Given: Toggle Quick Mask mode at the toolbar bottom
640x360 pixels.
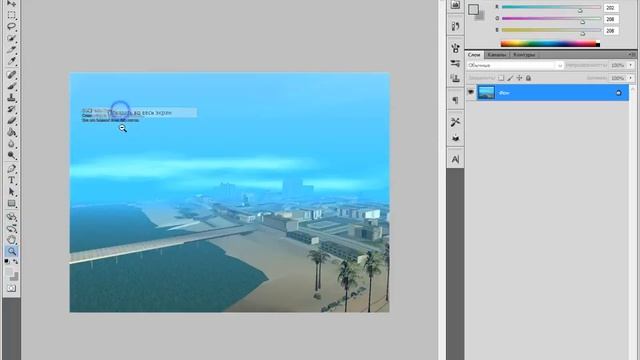Looking at the screenshot, I should coord(11,289).
